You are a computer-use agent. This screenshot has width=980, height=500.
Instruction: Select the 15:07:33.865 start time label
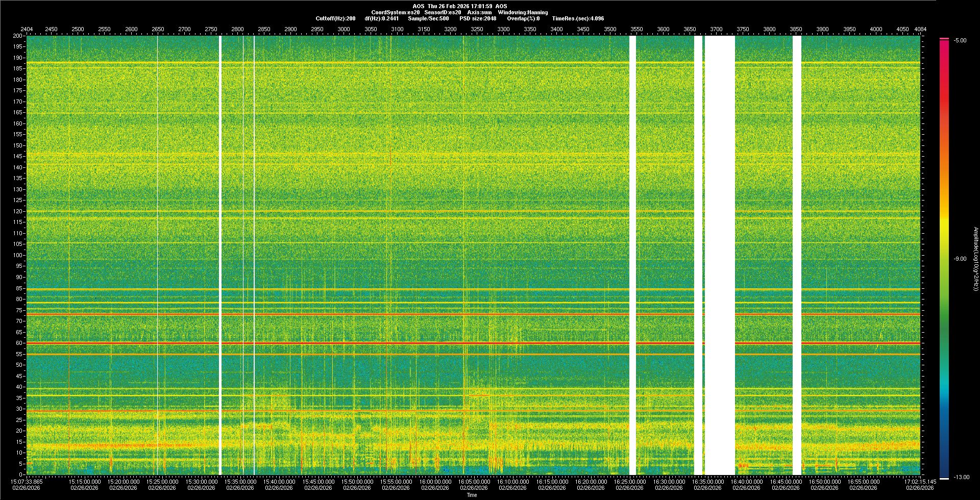pyautogui.click(x=27, y=481)
